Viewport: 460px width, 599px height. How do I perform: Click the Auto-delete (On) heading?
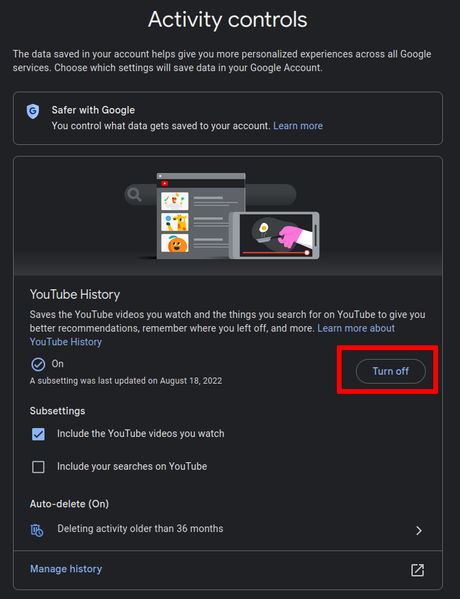click(x=69, y=504)
